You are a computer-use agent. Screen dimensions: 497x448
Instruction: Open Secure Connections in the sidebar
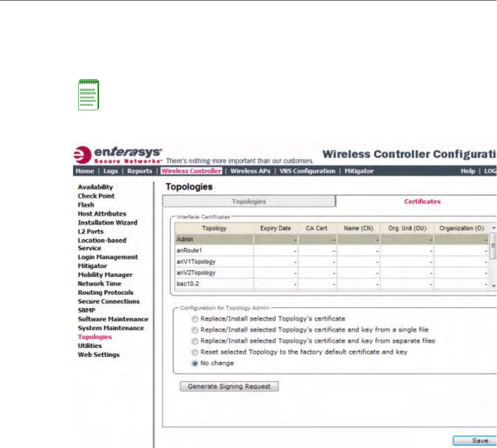coord(109,301)
